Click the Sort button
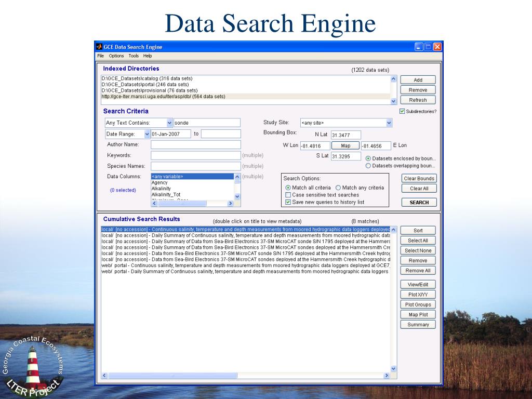This screenshot has width=532, height=399. (x=418, y=231)
